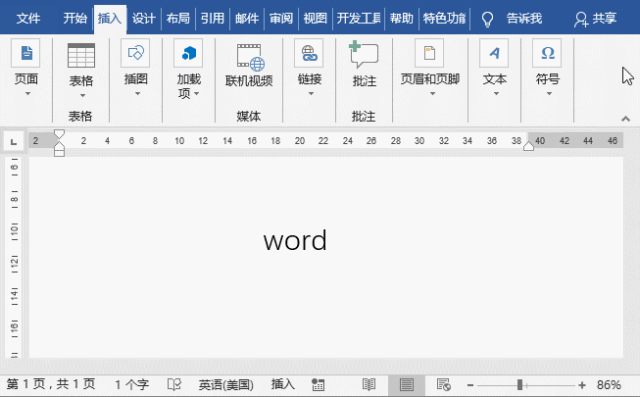Click the 链接 link icon
The width and height of the screenshot is (640, 397).
tap(309, 53)
